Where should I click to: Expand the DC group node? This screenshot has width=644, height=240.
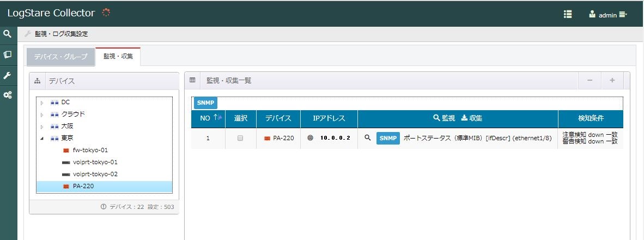42,103
